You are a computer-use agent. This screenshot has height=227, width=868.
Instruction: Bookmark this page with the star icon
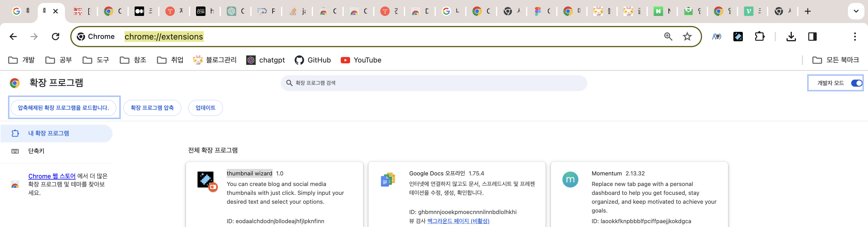pyautogui.click(x=687, y=37)
